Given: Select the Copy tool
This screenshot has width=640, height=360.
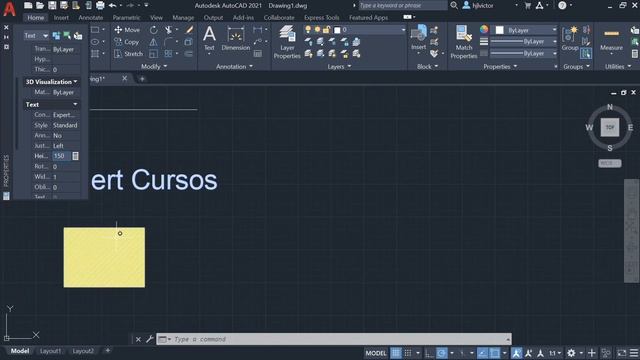Looking at the screenshot, I should [x=127, y=42].
